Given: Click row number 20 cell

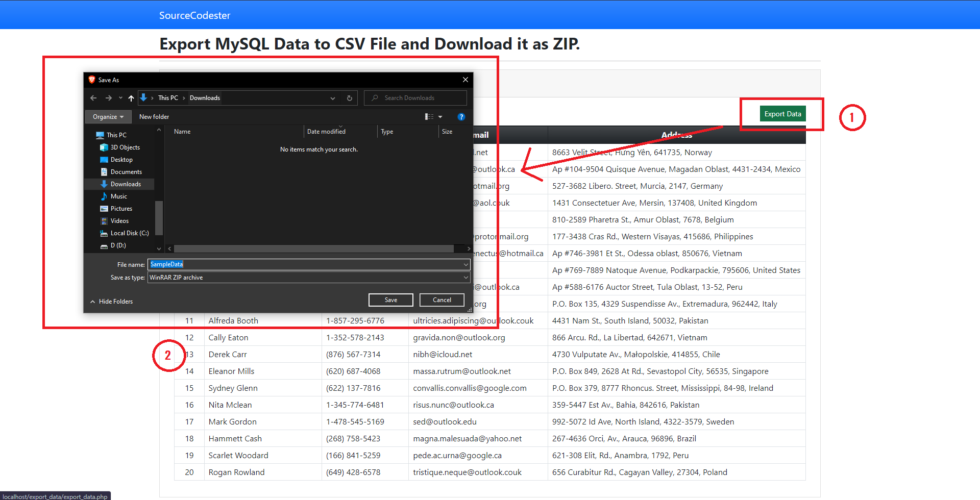Looking at the screenshot, I should coord(189,472).
